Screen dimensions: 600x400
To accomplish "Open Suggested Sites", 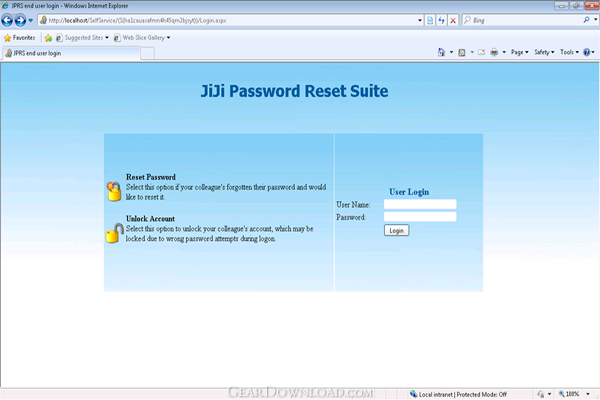I will coord(82,38).
